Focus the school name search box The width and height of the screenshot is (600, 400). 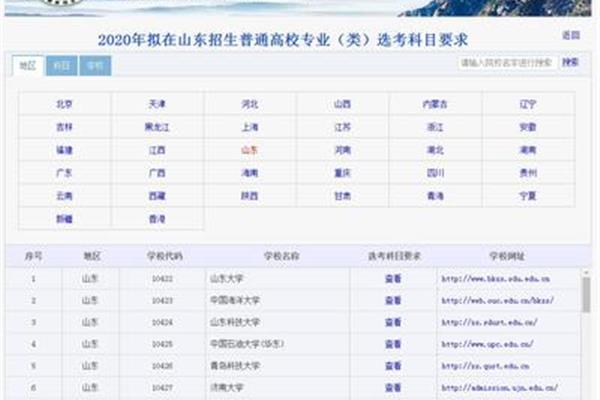tap(507, 62)
